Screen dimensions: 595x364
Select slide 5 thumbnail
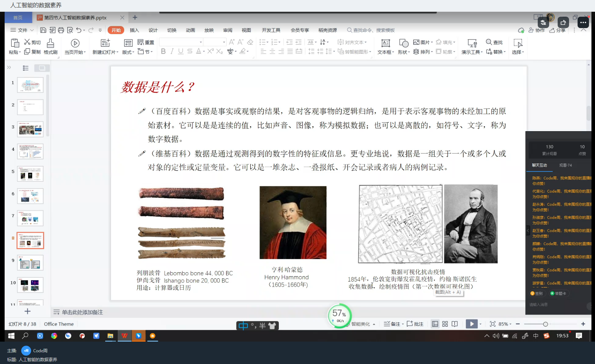pos(30,174)
